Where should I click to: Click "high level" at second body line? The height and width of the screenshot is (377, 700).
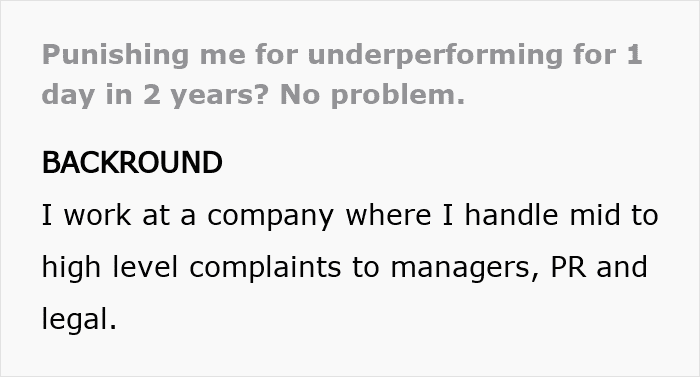[x=110, y=268]
